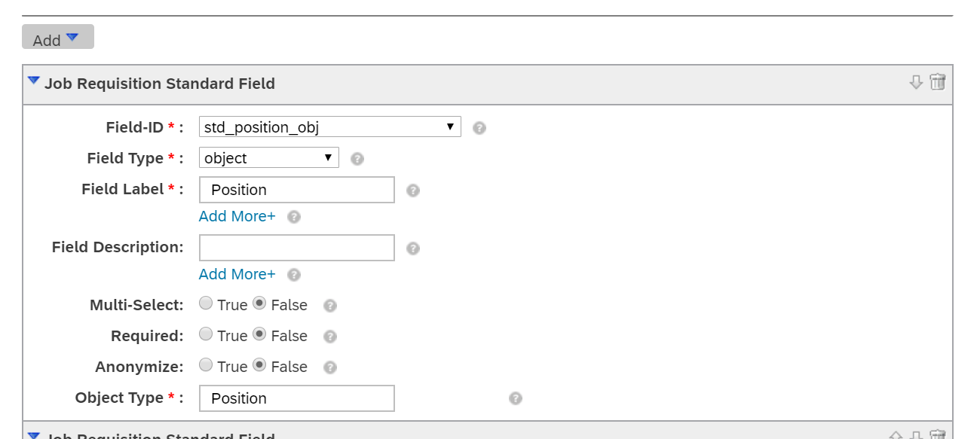The width and height of the screenshot is (980, 439).
Task: Select False for the Required option
Action: point(259,334)
